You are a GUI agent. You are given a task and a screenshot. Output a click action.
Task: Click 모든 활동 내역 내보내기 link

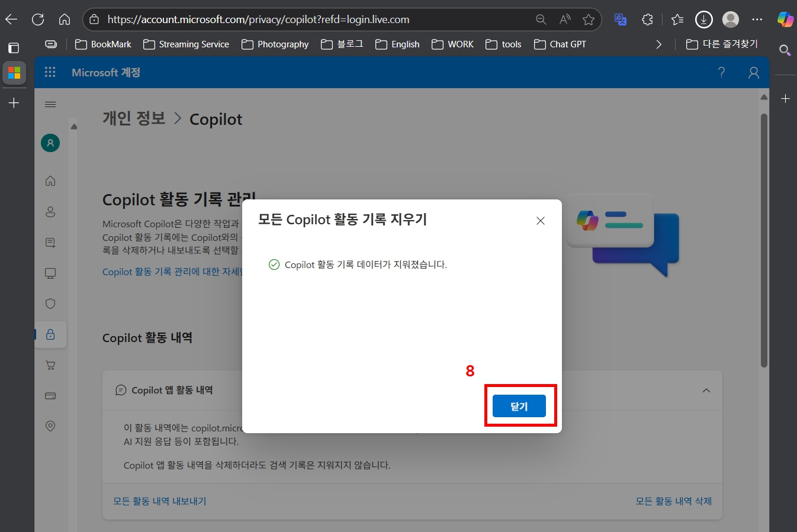tap(160, 501)
